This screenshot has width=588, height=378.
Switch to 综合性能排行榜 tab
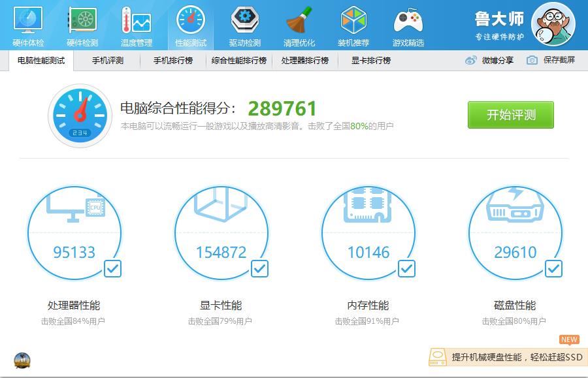[239, 60]
